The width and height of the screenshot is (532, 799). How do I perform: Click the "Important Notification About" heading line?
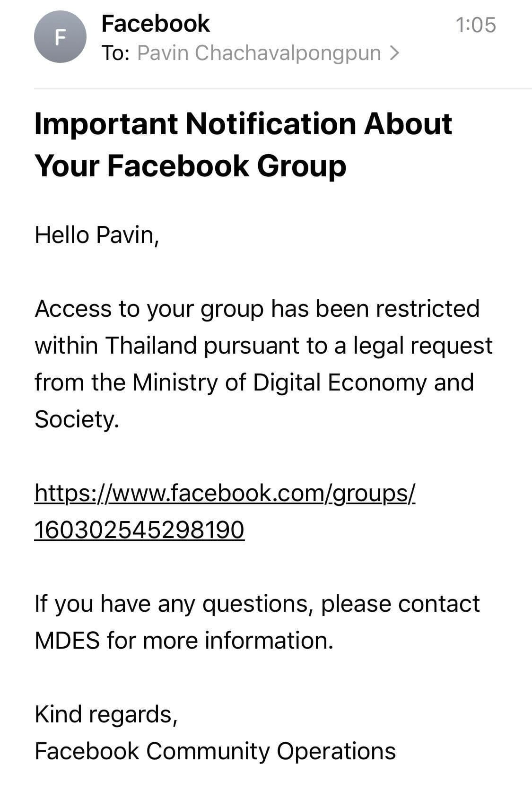pos(243,124)
